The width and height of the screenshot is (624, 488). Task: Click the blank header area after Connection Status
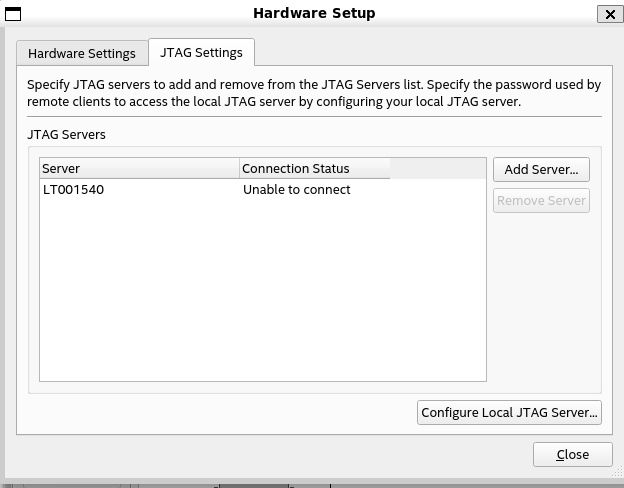pyautogui.click(x=437, y=169)
